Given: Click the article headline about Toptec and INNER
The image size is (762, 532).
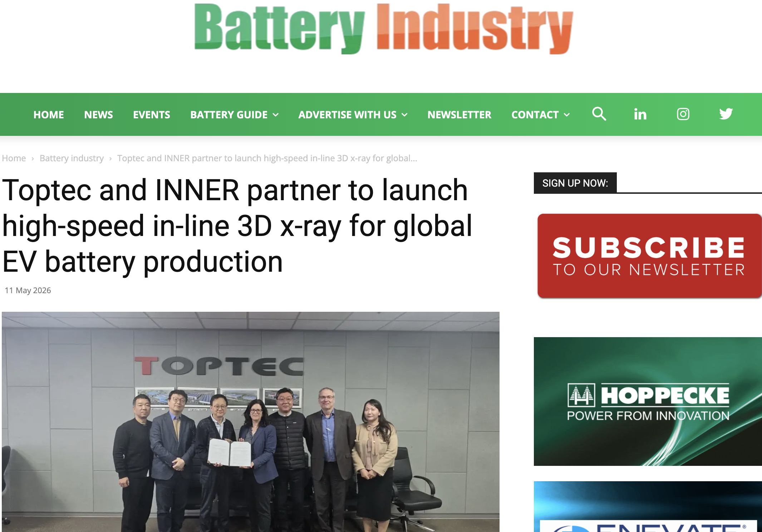Looking at the screenshot, I should 237,226.
